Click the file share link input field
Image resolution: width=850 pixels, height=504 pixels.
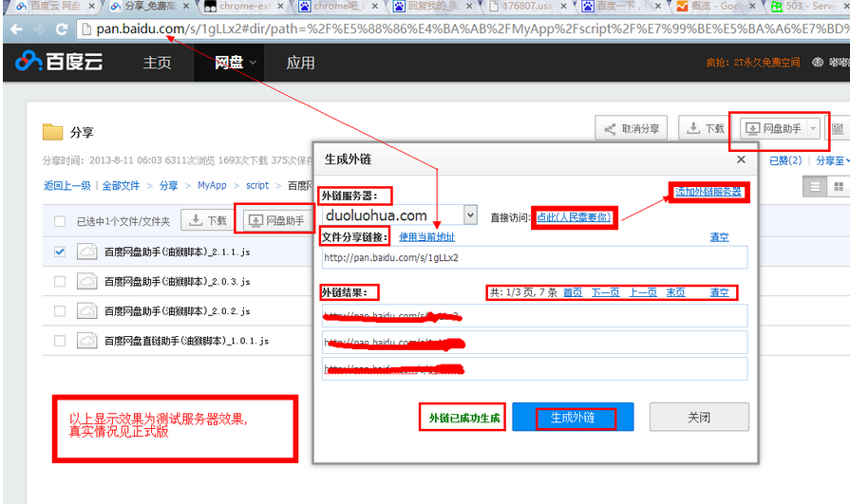tap(535, 257)
